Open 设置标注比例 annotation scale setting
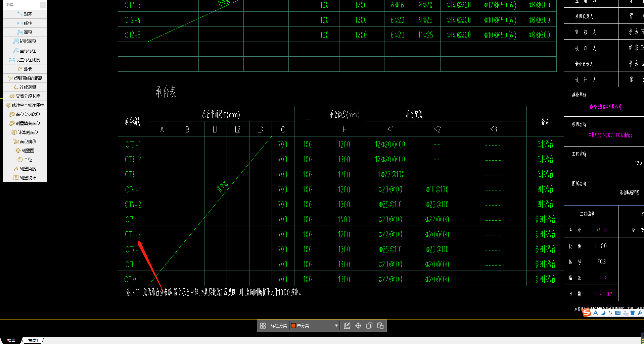This screenshot has width=644, height=344. point(25,60)
